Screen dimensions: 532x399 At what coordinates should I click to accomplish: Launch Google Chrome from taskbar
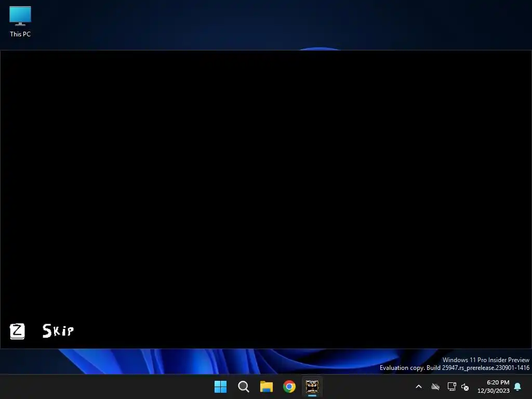coord(289,387)
